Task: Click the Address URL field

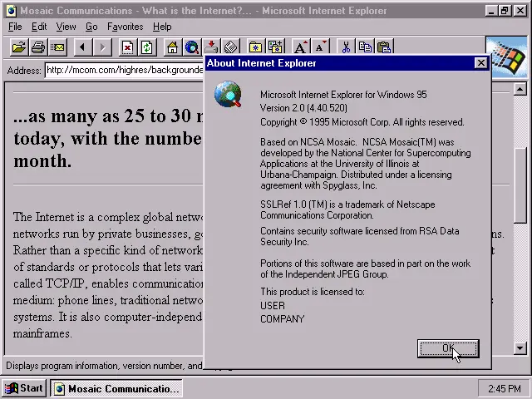Action: pyautogui.click(x=125, y=70)
